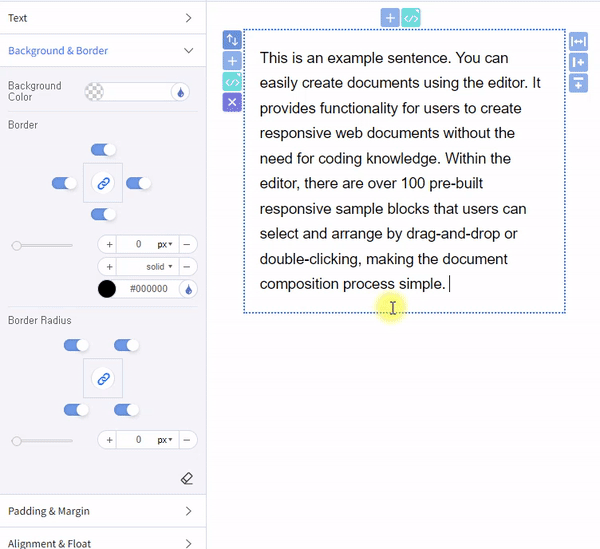
Task: Increase border width with plus button
Action: (x=108, y=244)
